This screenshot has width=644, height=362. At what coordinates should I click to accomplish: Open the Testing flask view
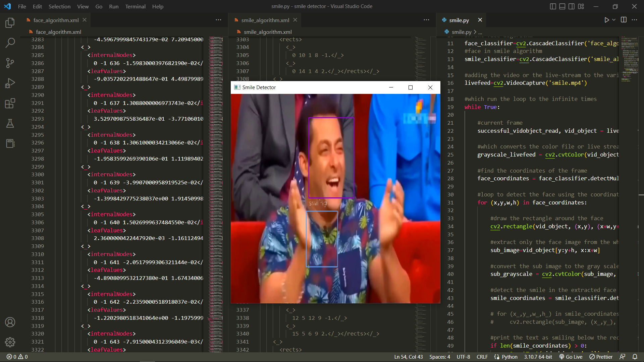pyautogui.click(x=10, y=123)
